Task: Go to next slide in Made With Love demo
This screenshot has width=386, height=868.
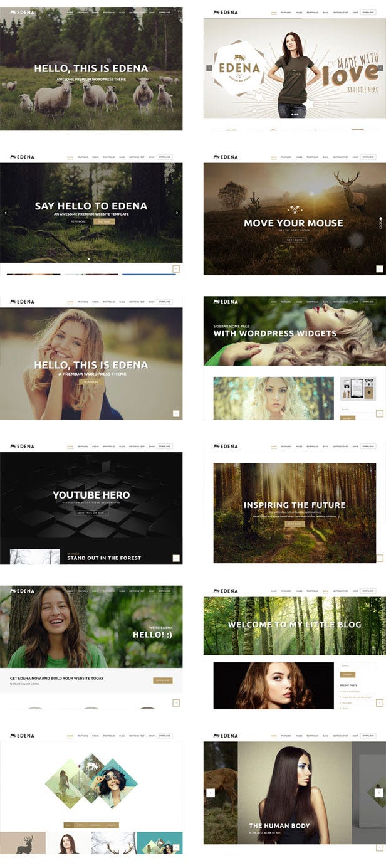Action: pyautogui.click(x=380, y=68)
